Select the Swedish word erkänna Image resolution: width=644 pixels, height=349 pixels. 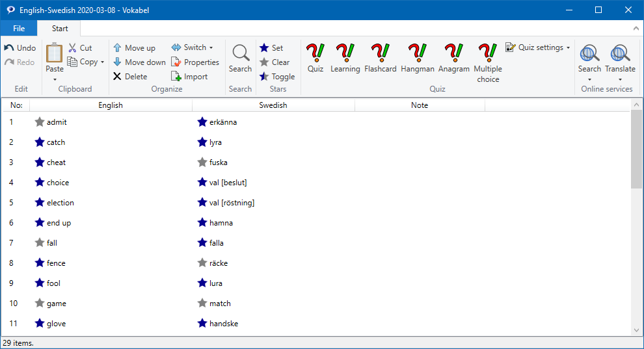[x=223, y=122]
